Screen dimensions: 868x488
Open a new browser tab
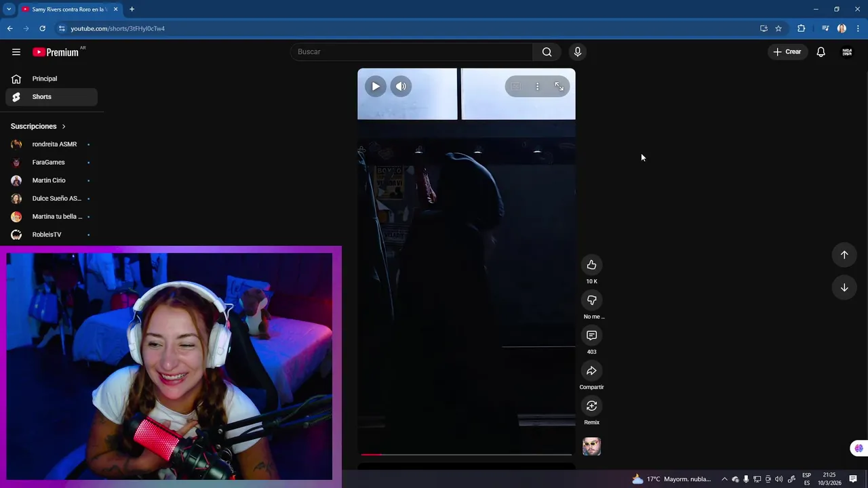[132, 9]
